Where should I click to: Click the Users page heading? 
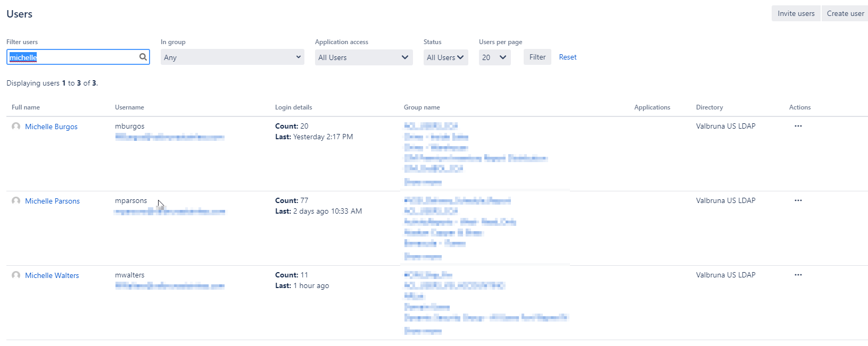[x=20, y=14]
